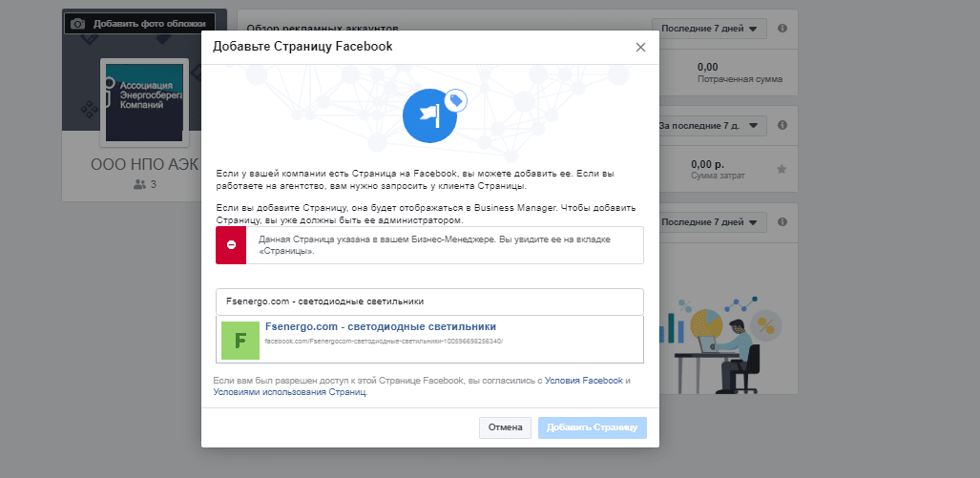Click info icon in the third panel
980x478 pixels.
[782, 221]
